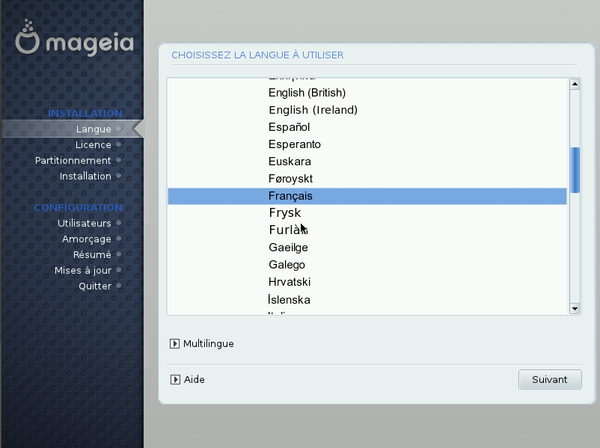Expand the Multilingue disclosure triangle
600x448 pixels.
pyautogui.click(x=174, y=344)
